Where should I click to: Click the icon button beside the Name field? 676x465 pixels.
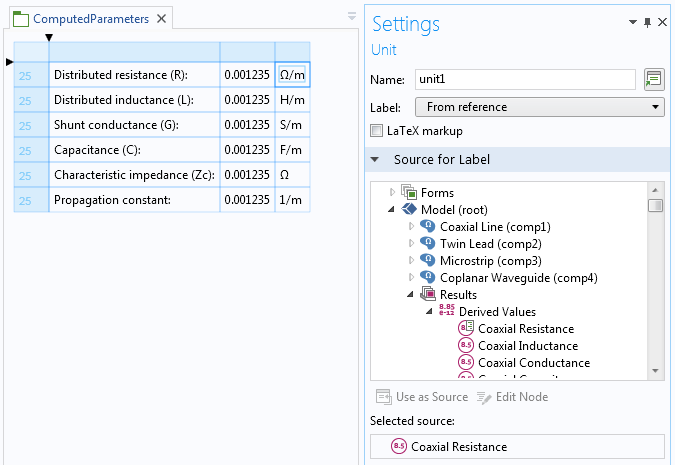click(x=654, y=79)
